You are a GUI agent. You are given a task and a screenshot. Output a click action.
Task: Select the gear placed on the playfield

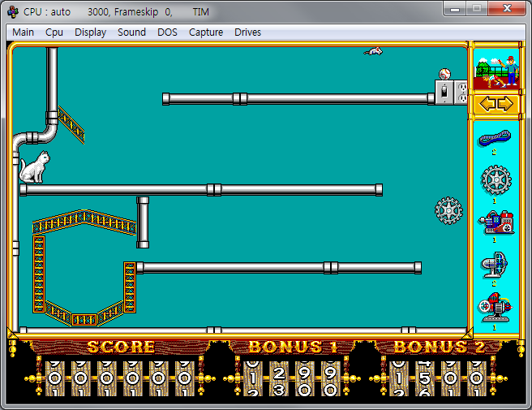(448, 210)
